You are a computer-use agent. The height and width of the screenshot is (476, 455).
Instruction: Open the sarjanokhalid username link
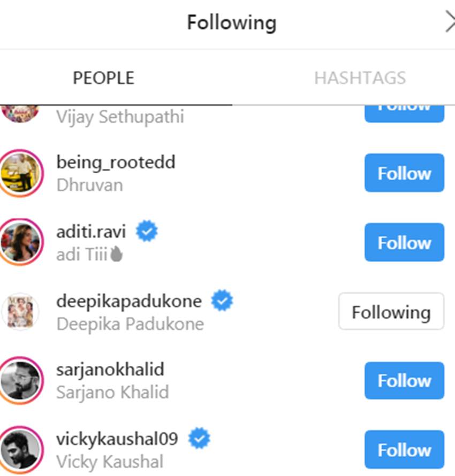tap(110, 370)
